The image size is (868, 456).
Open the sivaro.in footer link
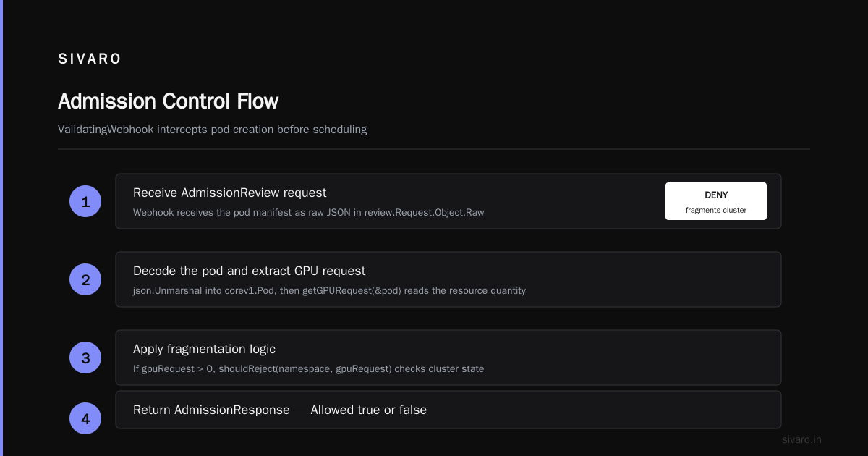click(801, 439)
